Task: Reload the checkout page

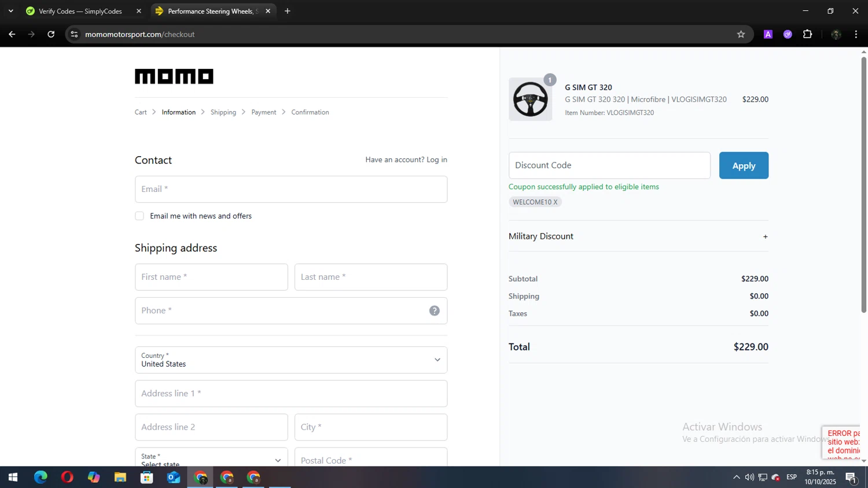Action: 51,34
